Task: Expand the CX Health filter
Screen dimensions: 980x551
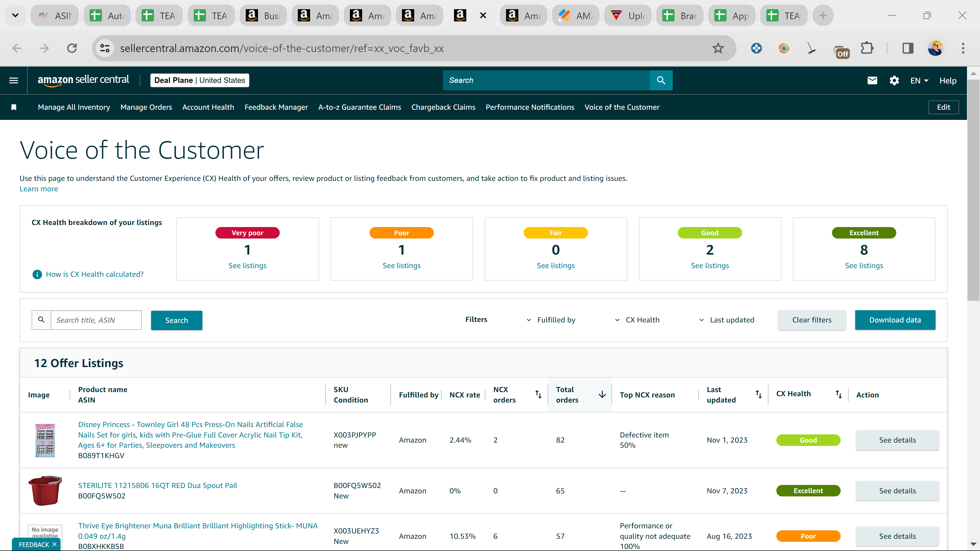Action: pyautogui.click(x=638, y=320)
